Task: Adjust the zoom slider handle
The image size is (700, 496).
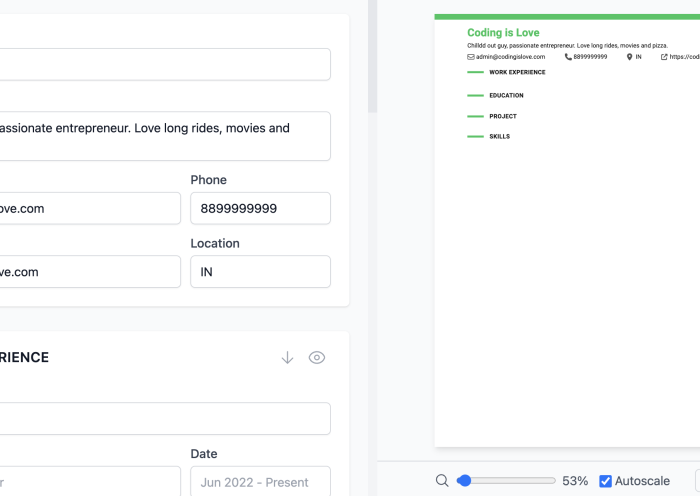Action: click(464, 481)
